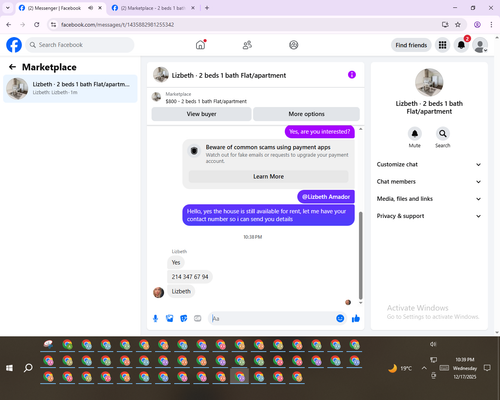Expand Customize chat section

[429, 164]
